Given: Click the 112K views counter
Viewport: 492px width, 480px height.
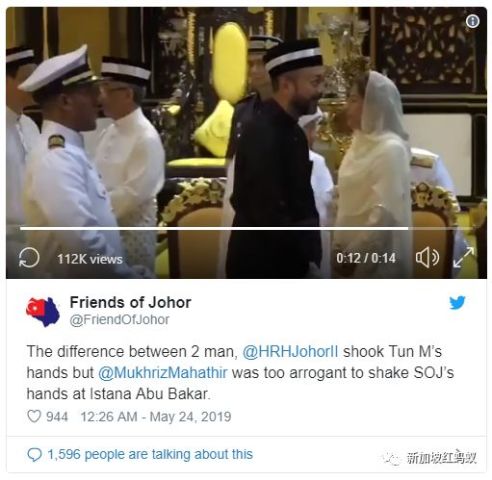Looking at the screenshot, I should point(90,259).
